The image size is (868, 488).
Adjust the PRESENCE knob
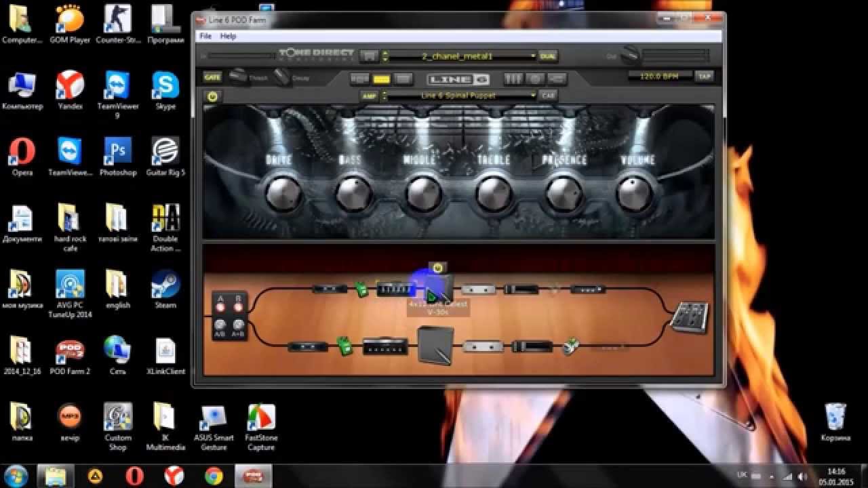pyautogui.click(x=564, y=195)
